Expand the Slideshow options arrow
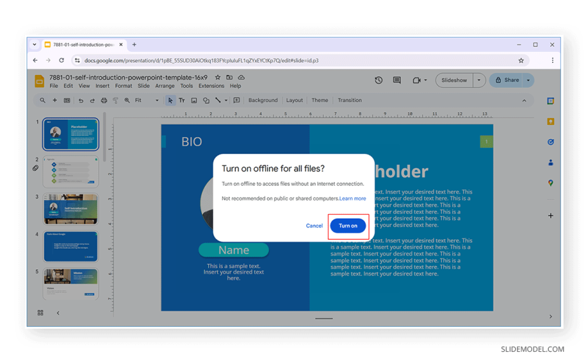The image size is (588, 364). (479, 80)
